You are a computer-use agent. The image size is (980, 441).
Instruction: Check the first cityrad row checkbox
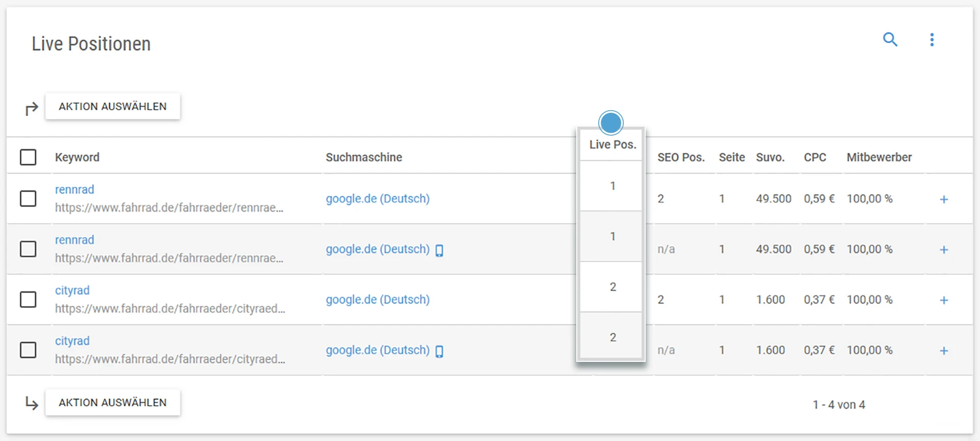pyautogui.click(x=28, y=300)
